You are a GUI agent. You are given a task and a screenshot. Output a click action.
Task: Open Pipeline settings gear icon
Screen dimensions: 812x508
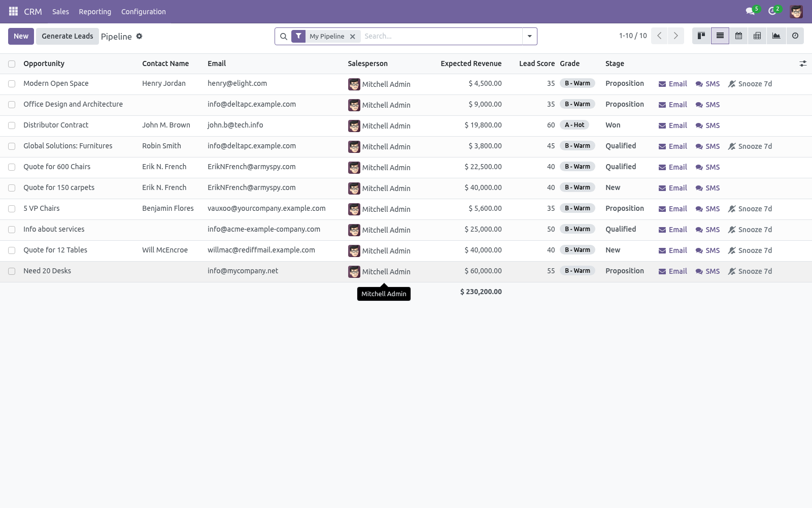139,36
